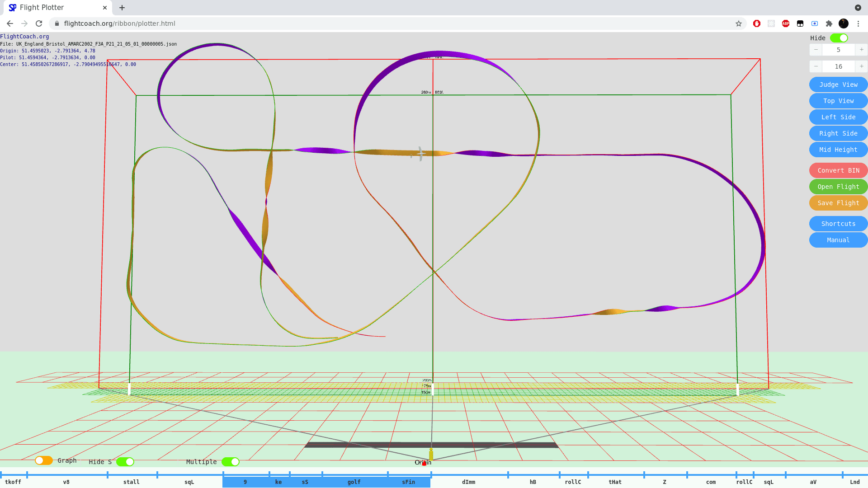The width and height of the screenshot is (868, 488).
Task: Select the golf manoeuvre segment
Action: (x=354, y=482)
